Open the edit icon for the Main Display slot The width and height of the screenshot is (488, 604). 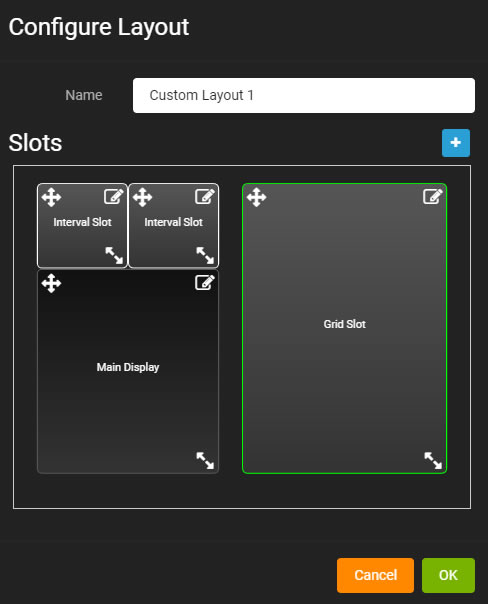tap(205, 282)
